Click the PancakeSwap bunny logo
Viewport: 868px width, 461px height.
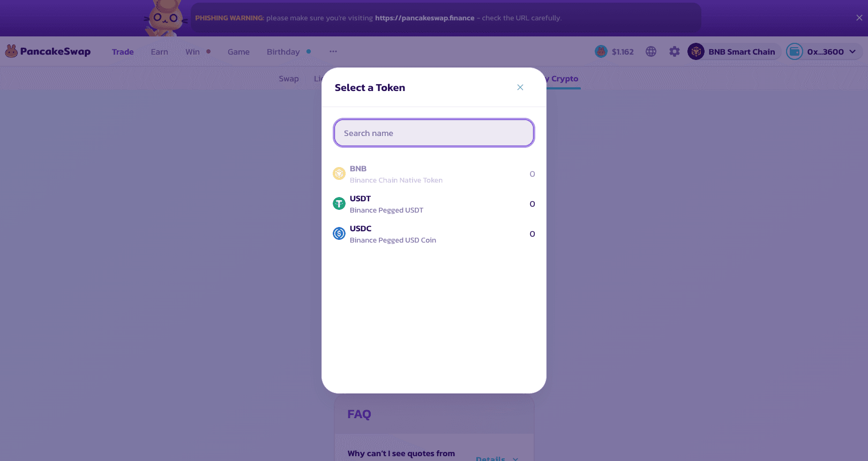[x=11, y=51]
